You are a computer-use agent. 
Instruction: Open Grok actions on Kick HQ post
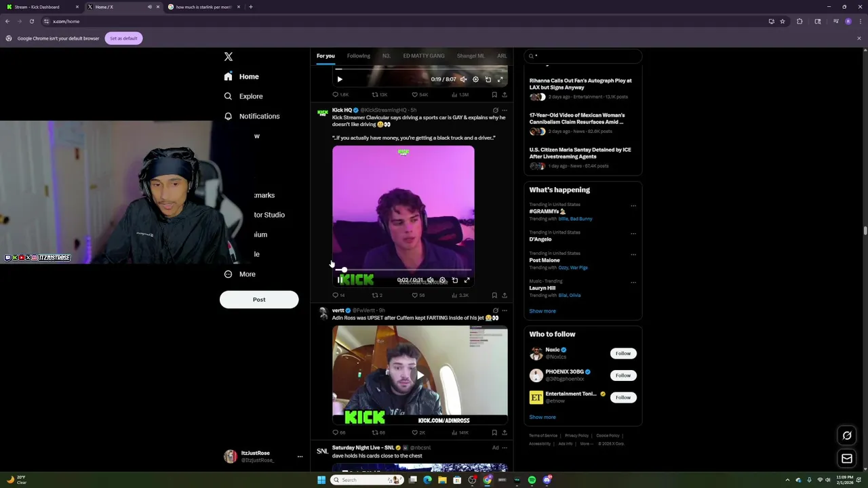(x=495, y=110)
